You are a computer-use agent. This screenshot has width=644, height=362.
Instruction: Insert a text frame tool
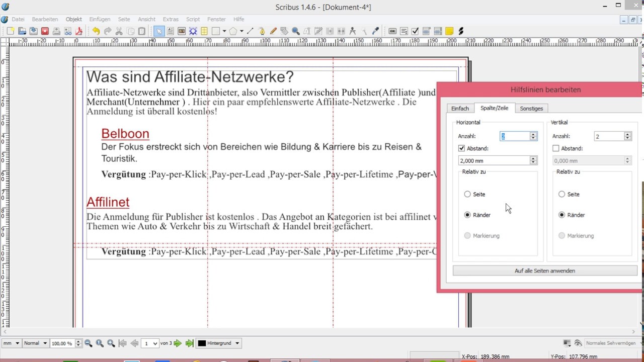tap(170, 31)
